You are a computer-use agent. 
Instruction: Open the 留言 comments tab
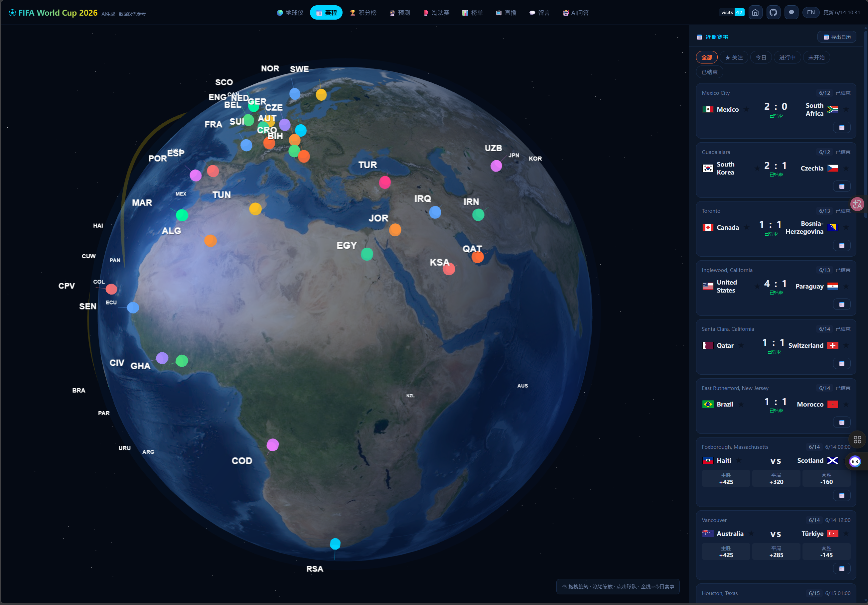(539, 13)
